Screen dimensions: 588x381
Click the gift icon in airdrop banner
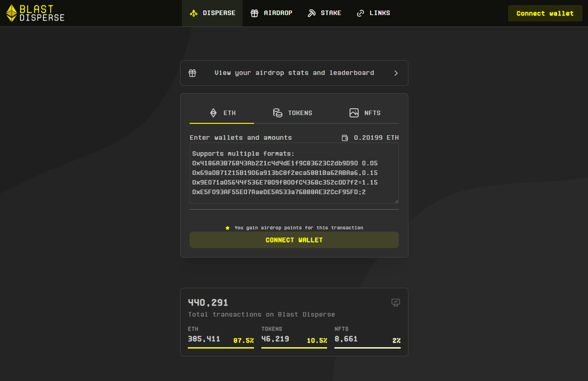click(192, 73)
